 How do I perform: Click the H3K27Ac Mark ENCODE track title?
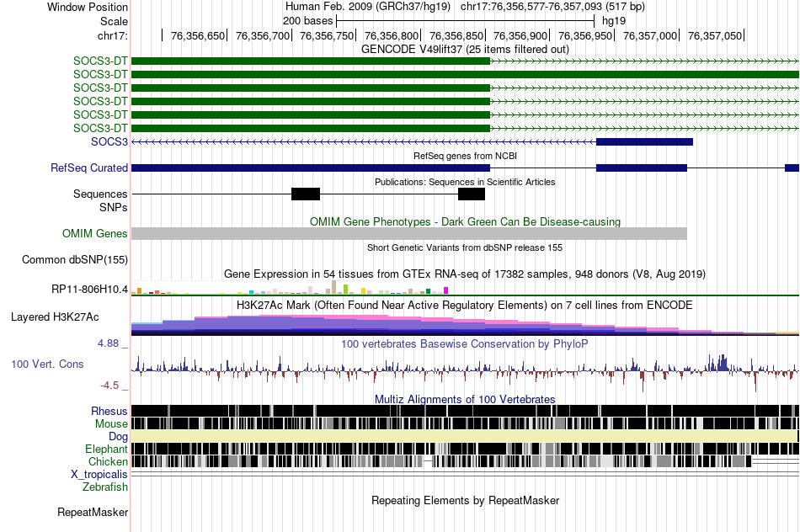[466, 306]
